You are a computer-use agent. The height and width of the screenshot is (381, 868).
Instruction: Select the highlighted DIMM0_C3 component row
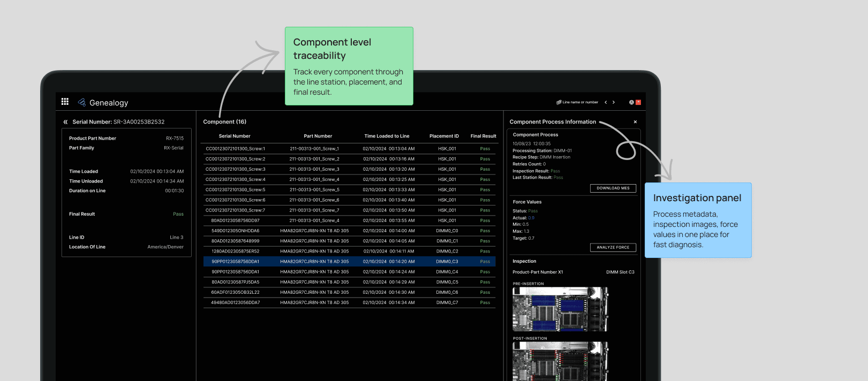349,262
